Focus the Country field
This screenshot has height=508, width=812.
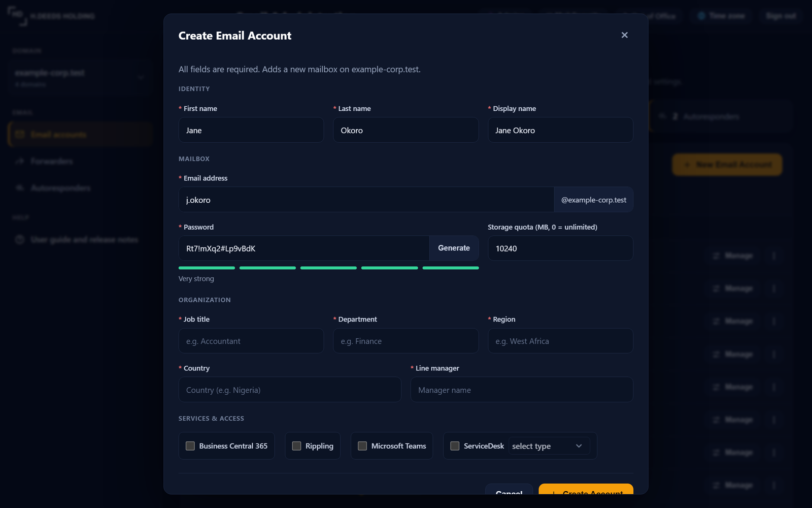click(x=290, y=390)
